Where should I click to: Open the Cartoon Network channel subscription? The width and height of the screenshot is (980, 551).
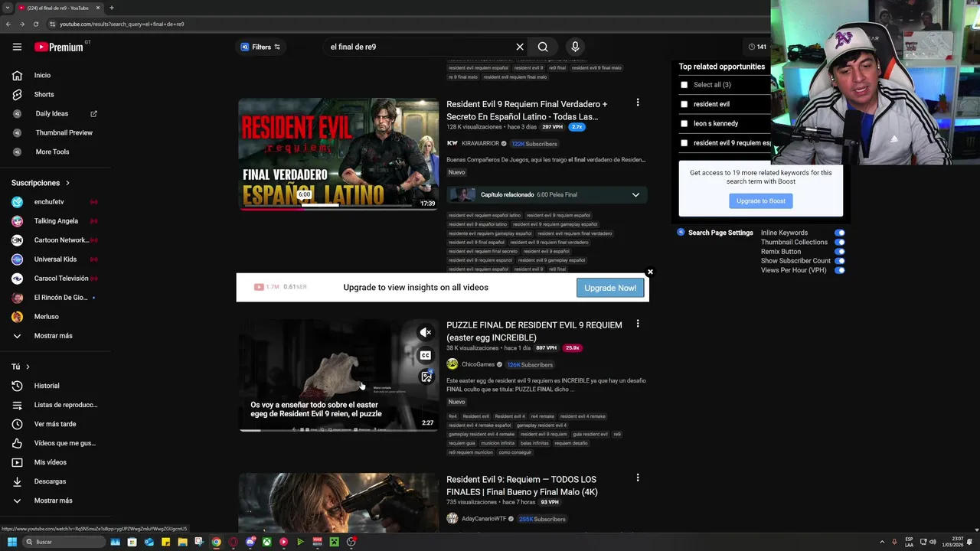[x=60, y=240]
